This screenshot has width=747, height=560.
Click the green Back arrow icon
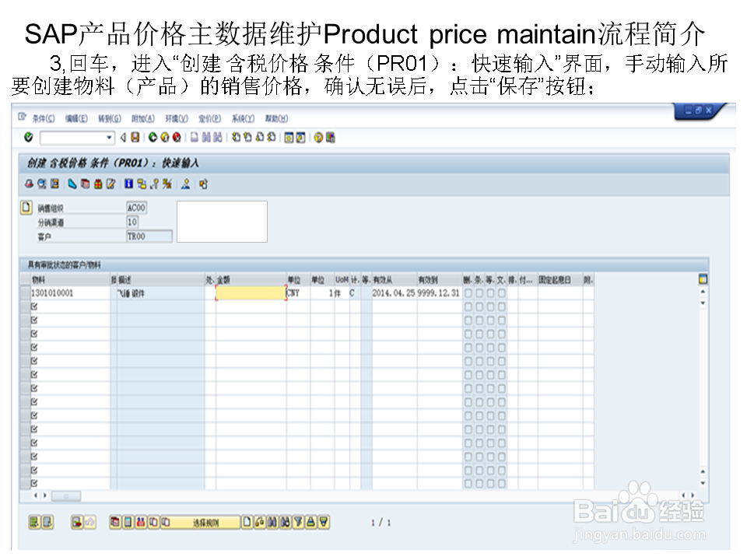153,138
